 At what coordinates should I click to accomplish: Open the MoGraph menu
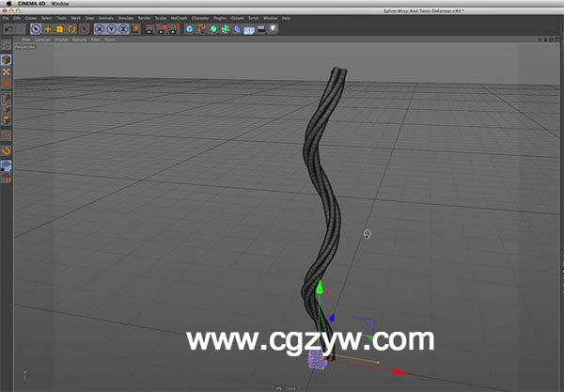(x=179, y=18)
